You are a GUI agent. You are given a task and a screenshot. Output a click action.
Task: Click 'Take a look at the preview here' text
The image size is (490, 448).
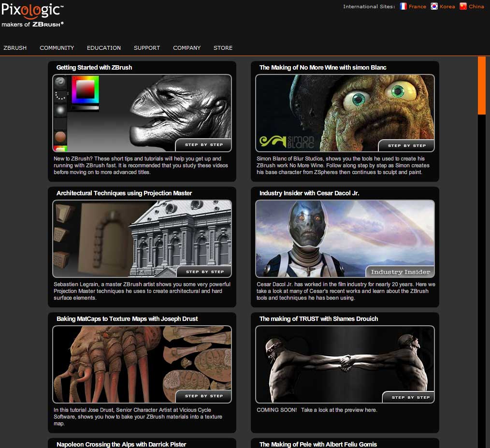339,410
